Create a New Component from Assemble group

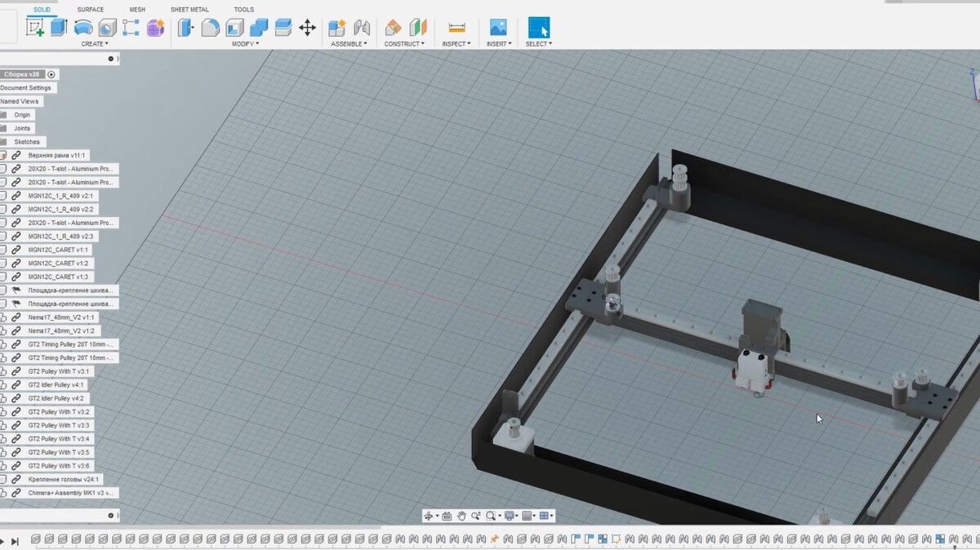point(337,28)
